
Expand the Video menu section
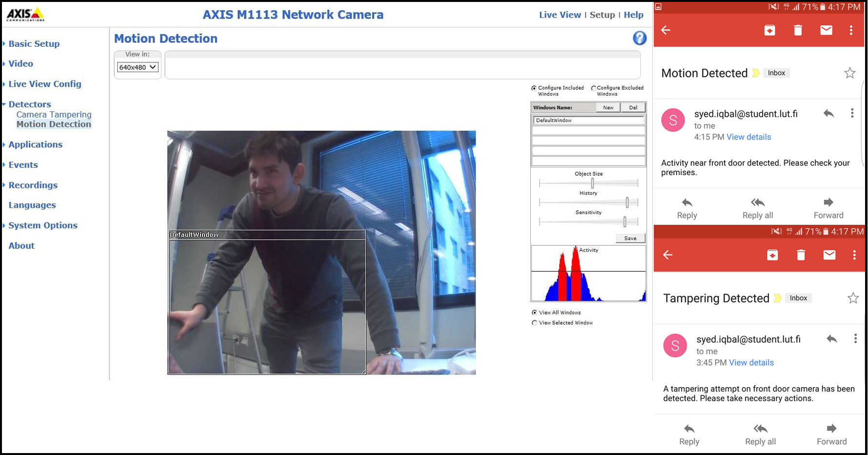pyautogui.click(x=20, y=63)
